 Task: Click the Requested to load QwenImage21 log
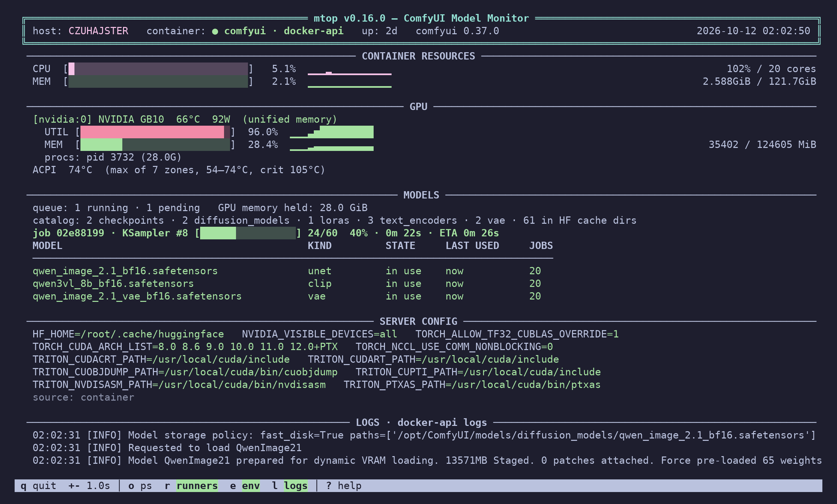(x=167, y=448)
